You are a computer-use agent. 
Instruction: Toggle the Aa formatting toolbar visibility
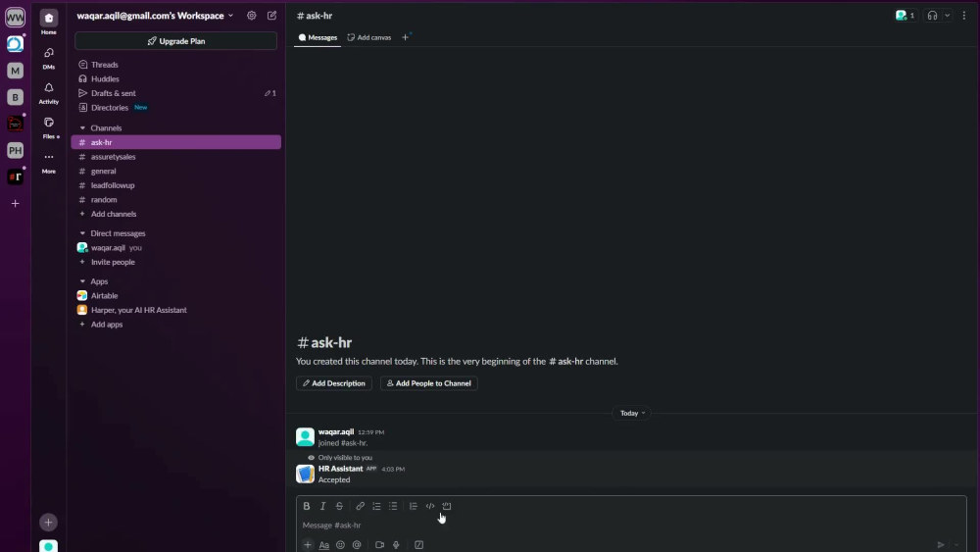323,545
